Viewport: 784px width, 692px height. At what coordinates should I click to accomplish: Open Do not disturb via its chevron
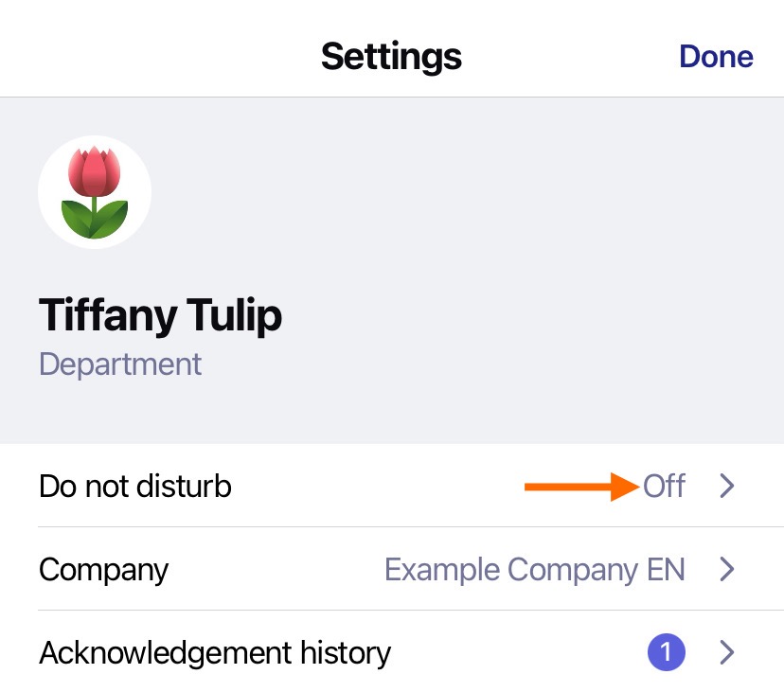pyautogui.click(x=727, y=486)
